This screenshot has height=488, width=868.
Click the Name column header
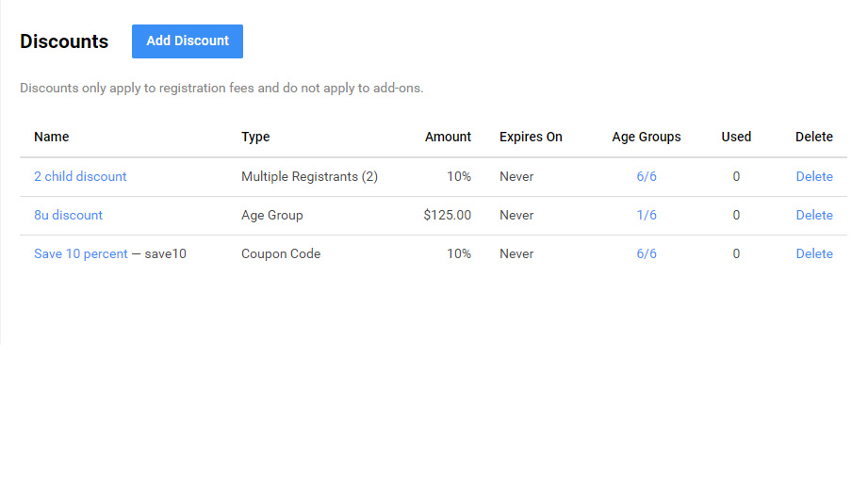point(52,137)
